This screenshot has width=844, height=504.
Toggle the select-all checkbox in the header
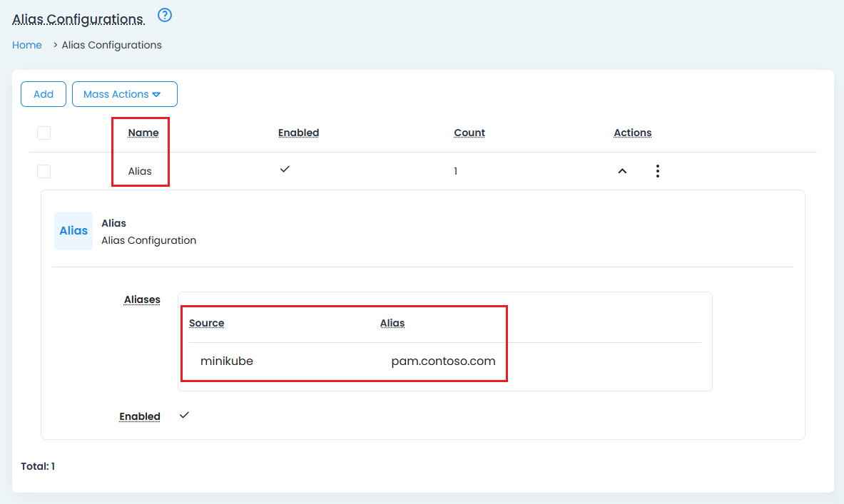[44, 133]
